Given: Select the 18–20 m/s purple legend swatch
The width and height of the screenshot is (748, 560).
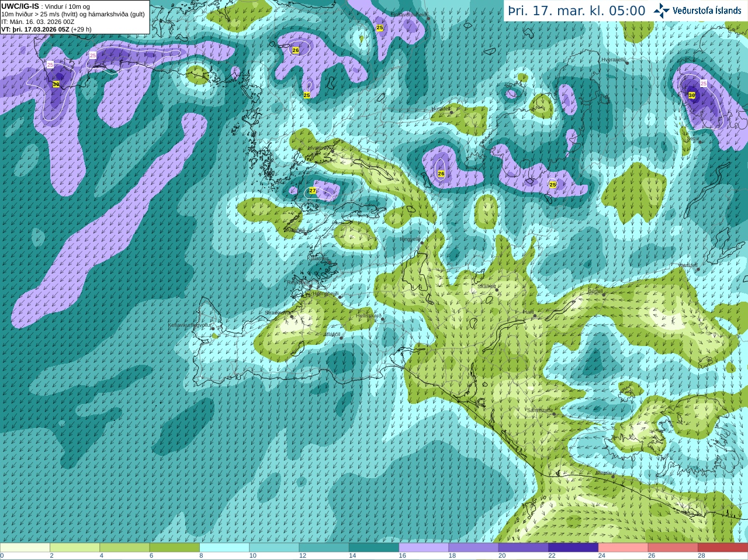Looking at the screenshot, I should pyautogui.click(x=474, y=548).
